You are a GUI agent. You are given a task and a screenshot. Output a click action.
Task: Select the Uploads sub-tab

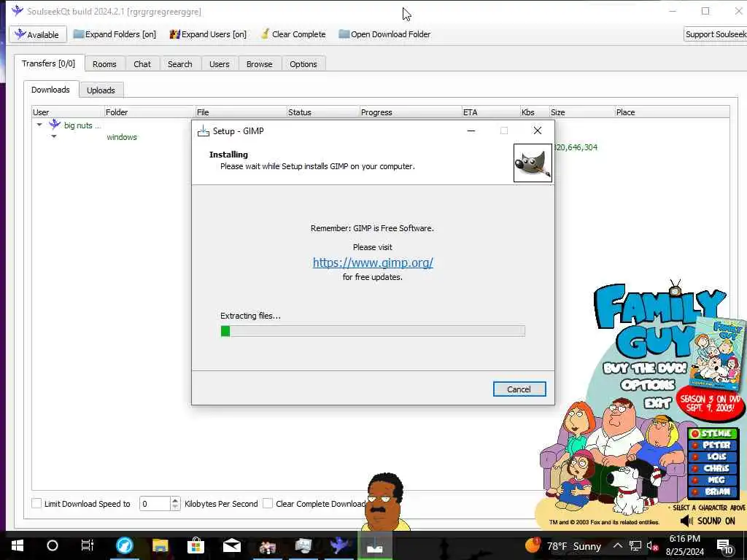[x=101, y=90]
